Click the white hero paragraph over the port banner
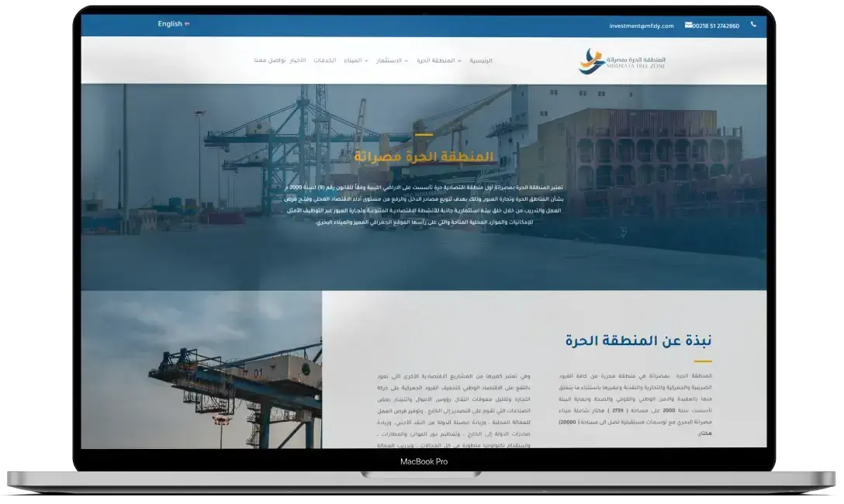844x504 pixels. click(x=424, y=205)
